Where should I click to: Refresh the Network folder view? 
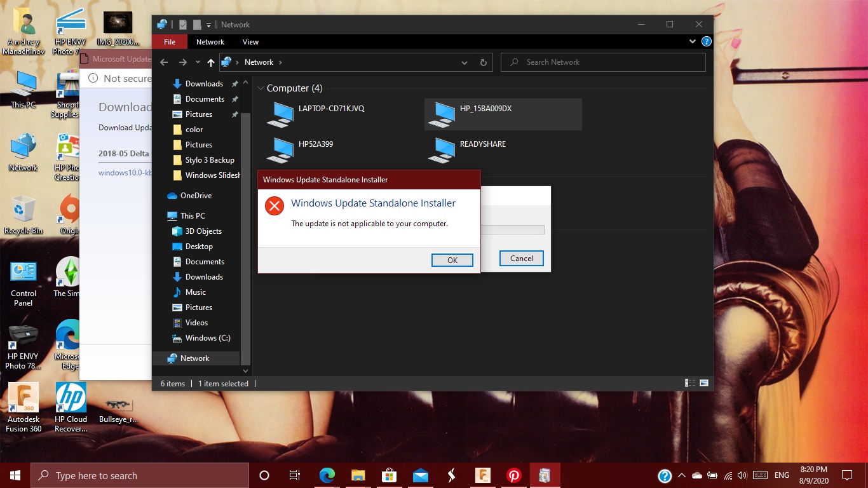coord(484,62)
